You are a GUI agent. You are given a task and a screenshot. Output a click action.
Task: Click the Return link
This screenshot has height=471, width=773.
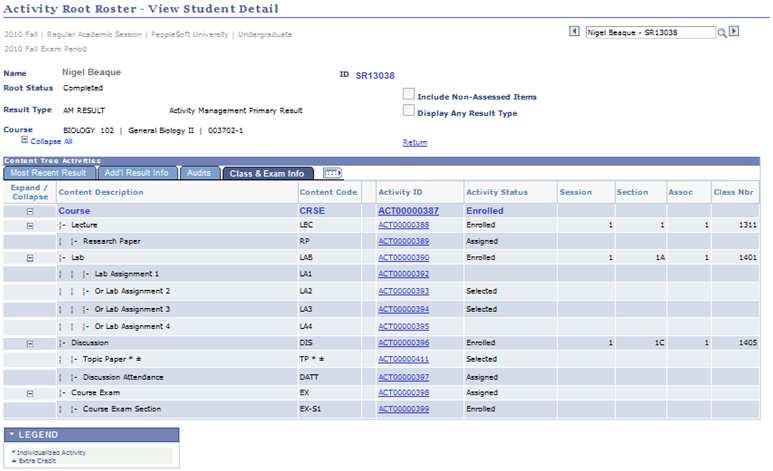415,143
